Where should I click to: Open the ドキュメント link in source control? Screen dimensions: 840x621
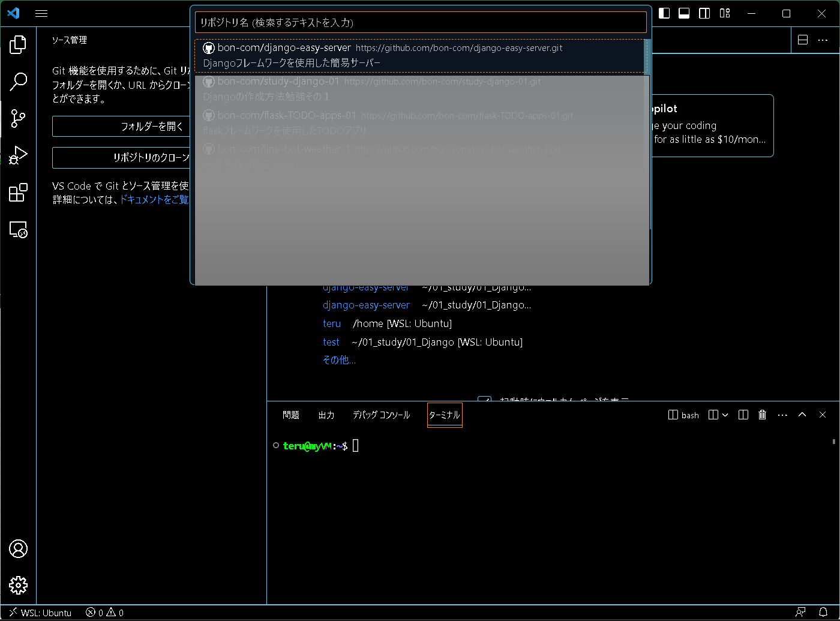click(x=154, y=200)
